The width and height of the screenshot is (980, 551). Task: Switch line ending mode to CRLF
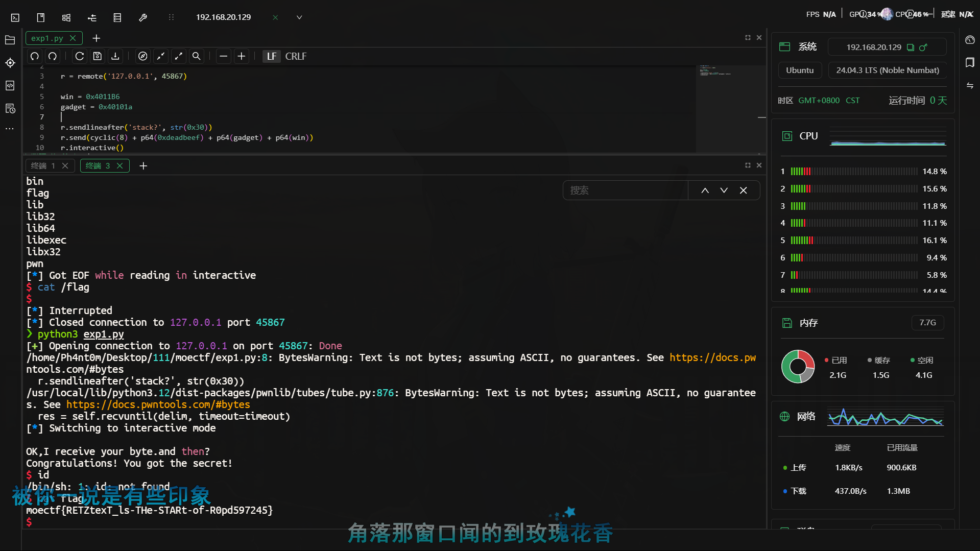pyautogui.click(x=296, y=56)
